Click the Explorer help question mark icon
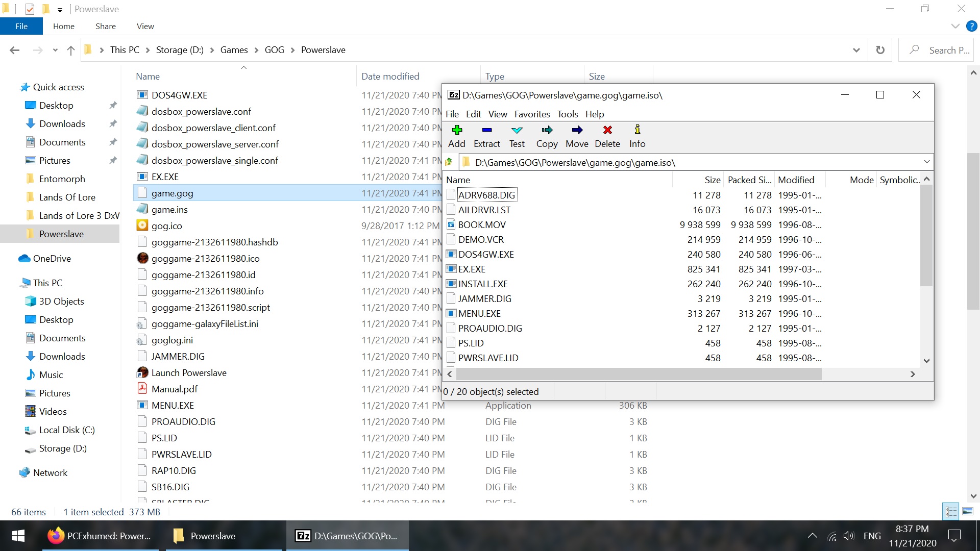980x551 pixels. 972,26
